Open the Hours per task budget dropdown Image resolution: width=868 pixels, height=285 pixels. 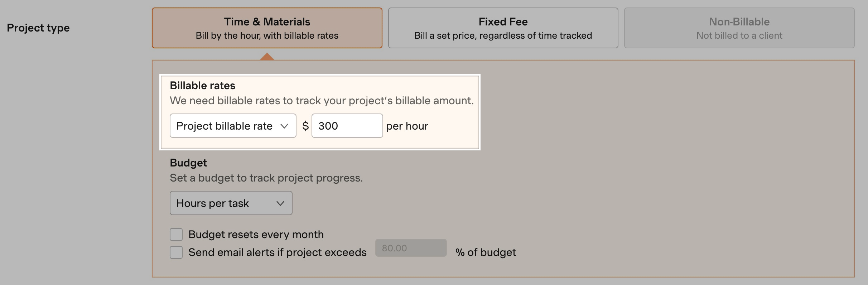pos(231,203)
